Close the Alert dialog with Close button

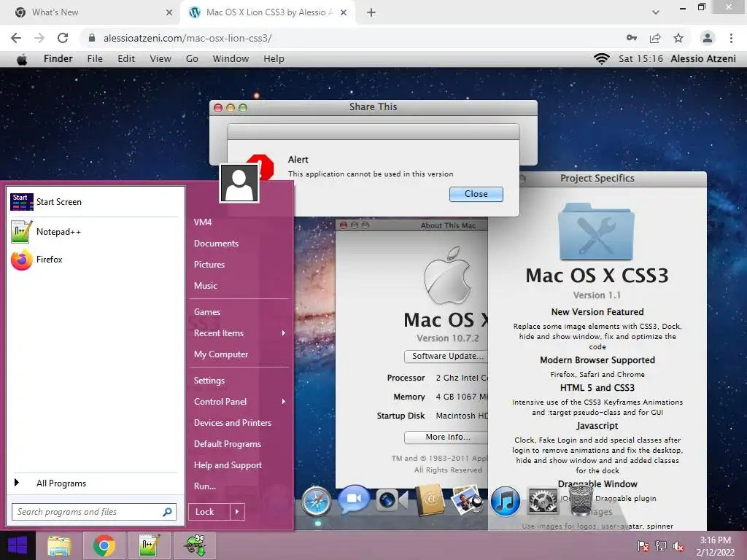coord(476,194)
